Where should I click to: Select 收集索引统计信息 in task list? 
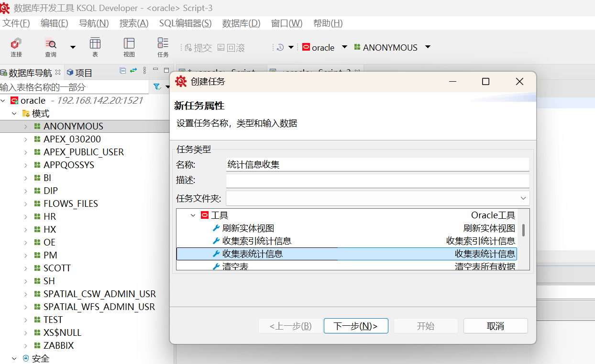click(x=257, y=241)
